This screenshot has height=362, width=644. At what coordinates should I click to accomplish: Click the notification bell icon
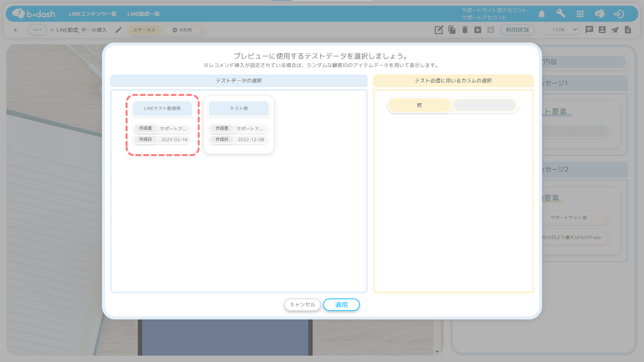(542, 14)
